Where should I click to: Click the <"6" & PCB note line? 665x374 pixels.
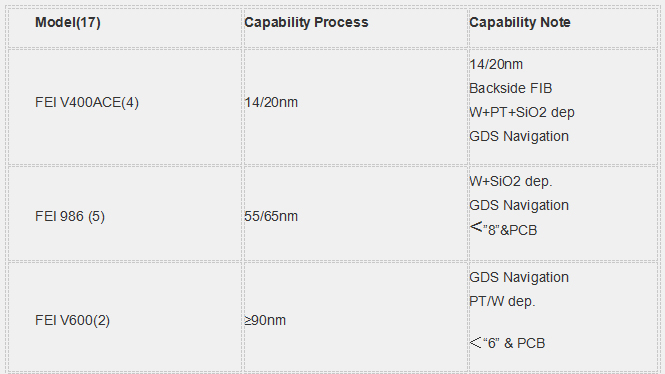click(507, 343)
